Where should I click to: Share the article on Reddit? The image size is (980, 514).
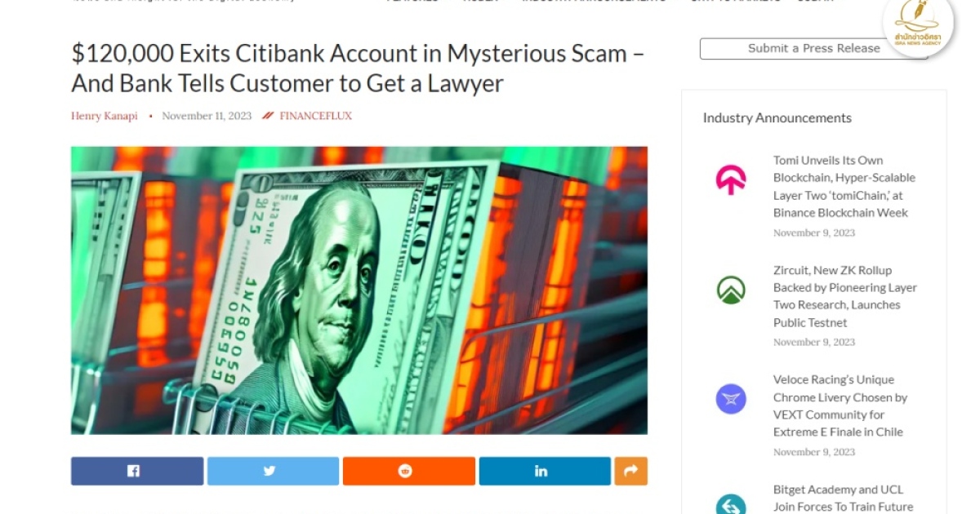click(408, 471)
